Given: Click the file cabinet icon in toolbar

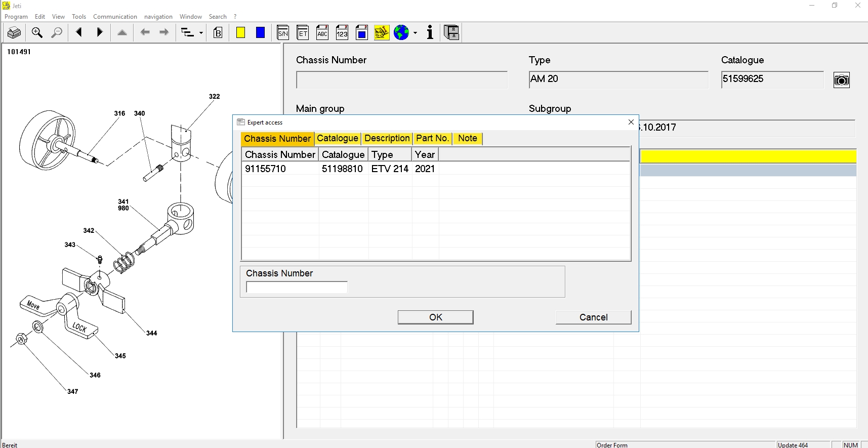Looking at the screenshot, I should (x=451, y=33).
